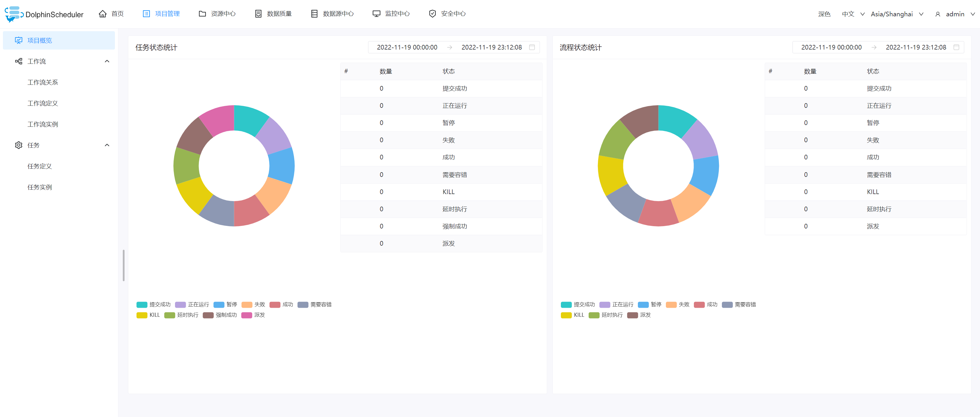
Task: Click the gear icon beside 任务
Action: (x=19, y=145)
